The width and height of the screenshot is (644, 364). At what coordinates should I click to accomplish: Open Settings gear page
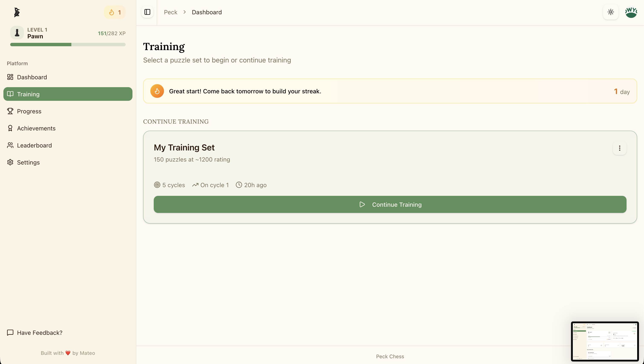pos(28,162)
